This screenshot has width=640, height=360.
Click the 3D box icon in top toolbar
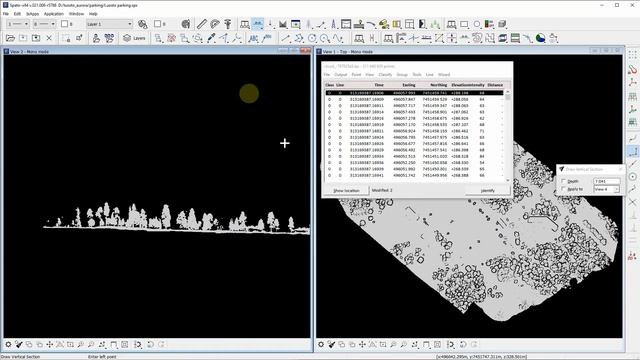point(502,24)
